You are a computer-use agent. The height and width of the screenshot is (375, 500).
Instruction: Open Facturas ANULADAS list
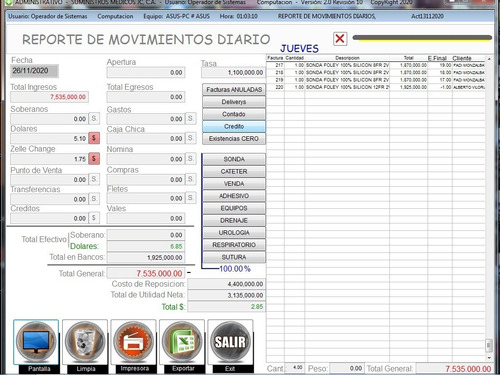[234, 89]
